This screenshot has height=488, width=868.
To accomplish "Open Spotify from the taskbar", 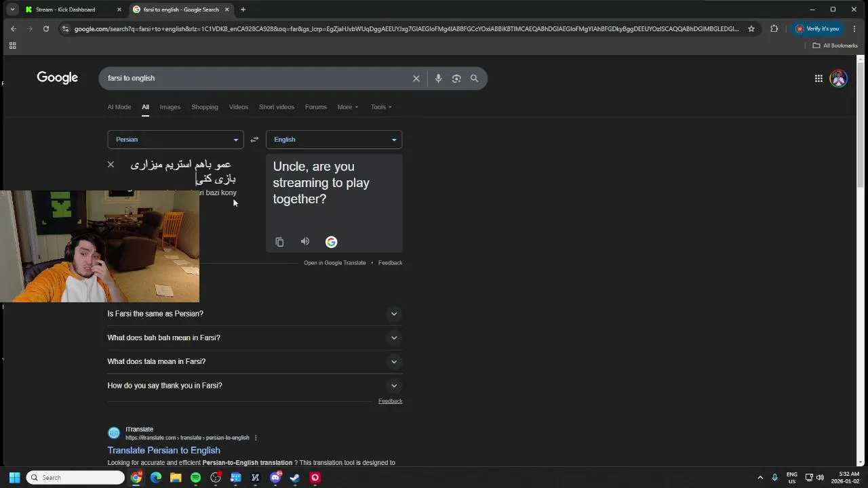I will (x=196, y=478).
